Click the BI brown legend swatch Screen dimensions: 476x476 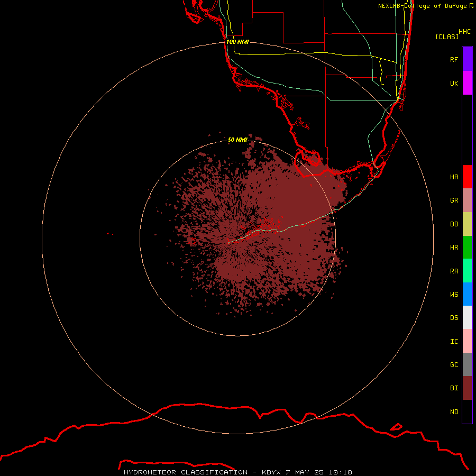pos(467,388)
